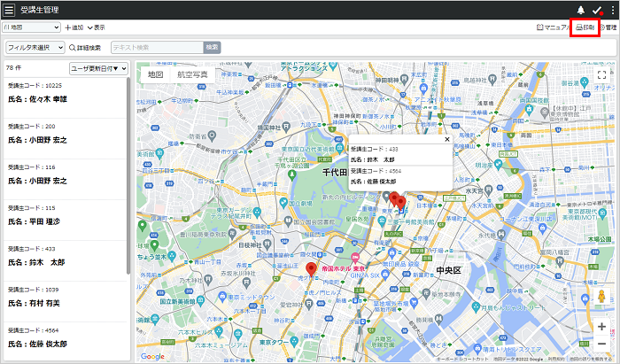Close the map info popup

(447, 139)
